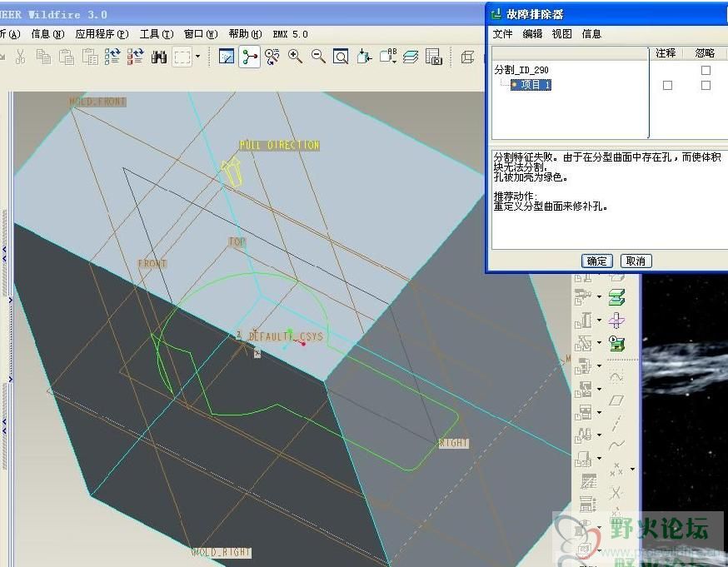
Task: Click the binoculars Find icon
Action: [159, 57]
